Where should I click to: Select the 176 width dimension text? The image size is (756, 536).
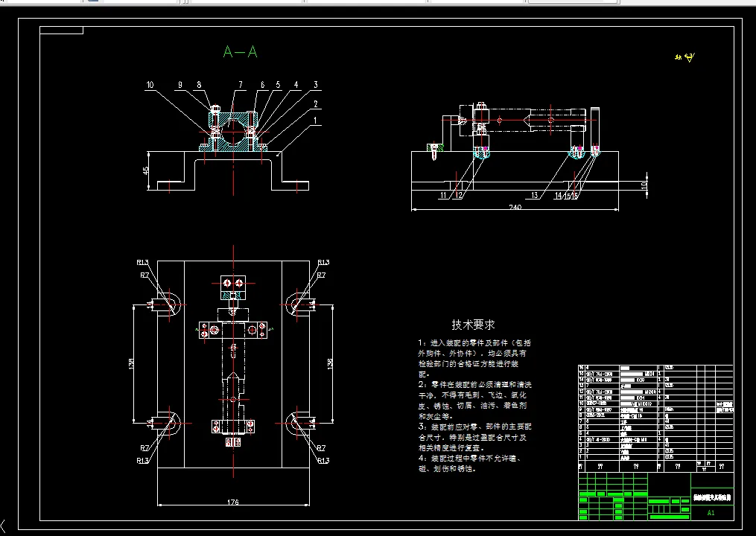(x=233, y=502)
